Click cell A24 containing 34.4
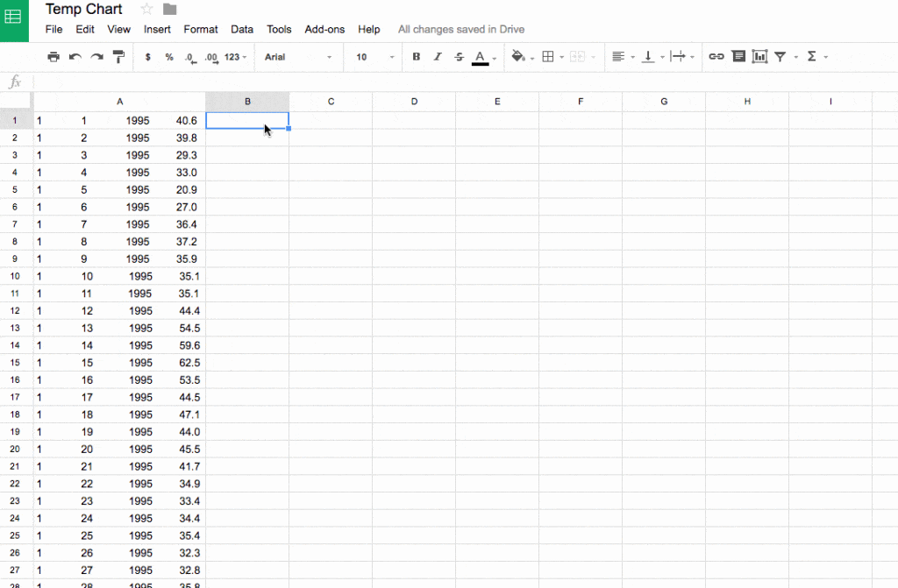This screenshot has width=898, height=588. [119, 518]
